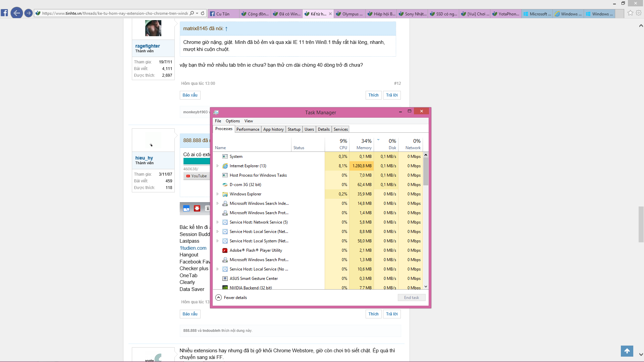Screen dimensions: 644x362
Task: Open the address bar search dropdown arrow
Action: pyautogui.click(x=197, y=13)
